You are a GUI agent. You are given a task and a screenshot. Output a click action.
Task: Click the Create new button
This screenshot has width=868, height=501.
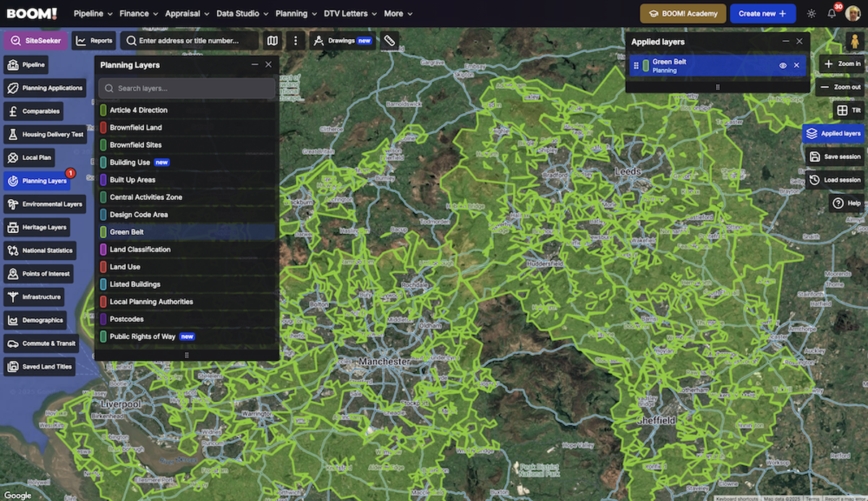(x=762, y=13)
